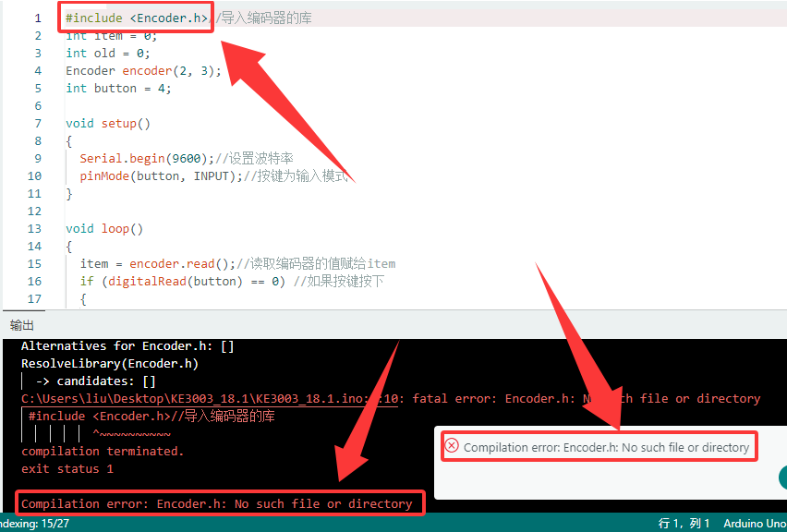Viewport: 787px width, 532px height.
Task: Select the 输出 output panel label
Action: (21, 325)
